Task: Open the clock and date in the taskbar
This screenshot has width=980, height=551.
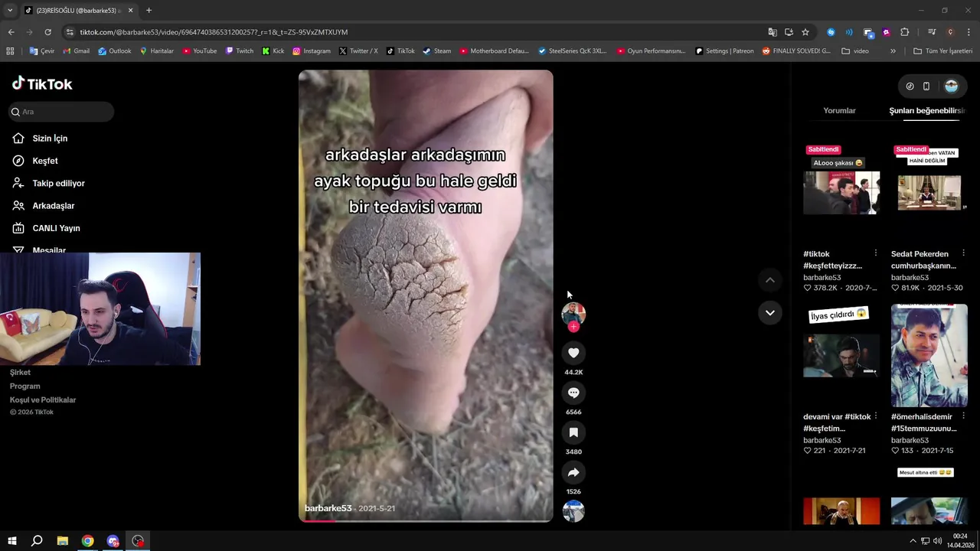Action: [x=960, y=541]
